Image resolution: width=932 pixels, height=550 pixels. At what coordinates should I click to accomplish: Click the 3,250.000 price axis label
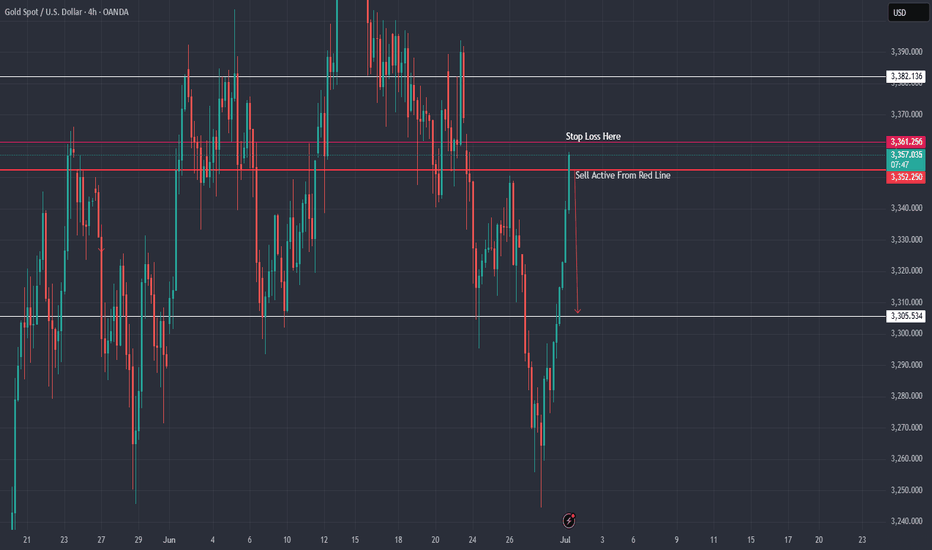906,490
